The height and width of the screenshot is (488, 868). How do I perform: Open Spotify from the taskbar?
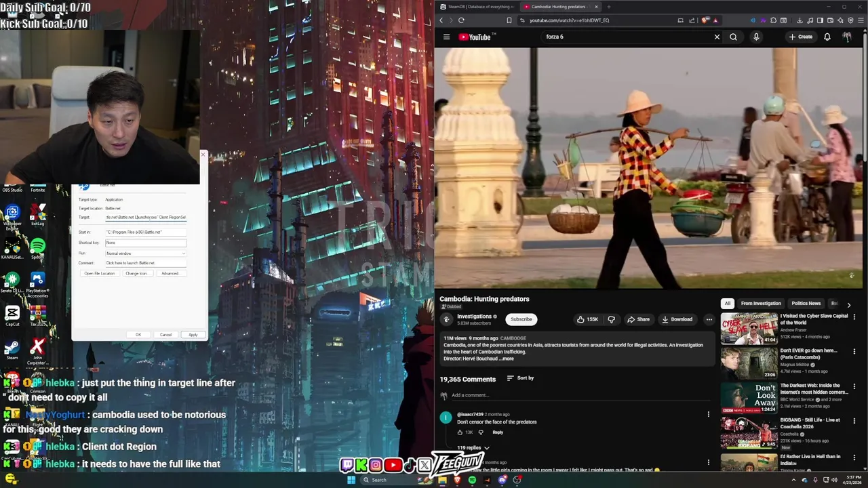pos(472,480)
